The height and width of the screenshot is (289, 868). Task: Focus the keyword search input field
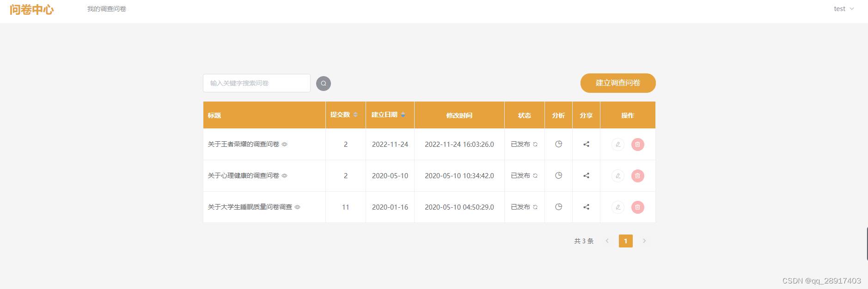pyautogui.click(x=257, y=83)
